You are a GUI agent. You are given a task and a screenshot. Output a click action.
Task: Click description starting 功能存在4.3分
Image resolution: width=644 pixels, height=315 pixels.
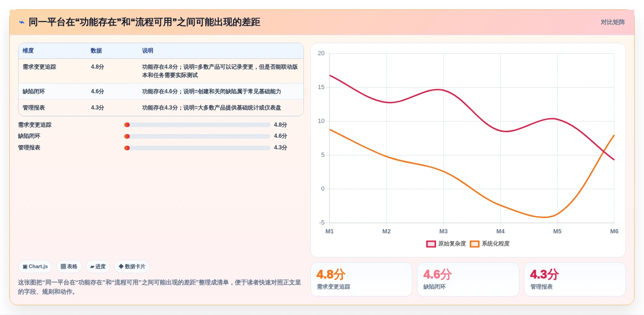pos(212,108)
